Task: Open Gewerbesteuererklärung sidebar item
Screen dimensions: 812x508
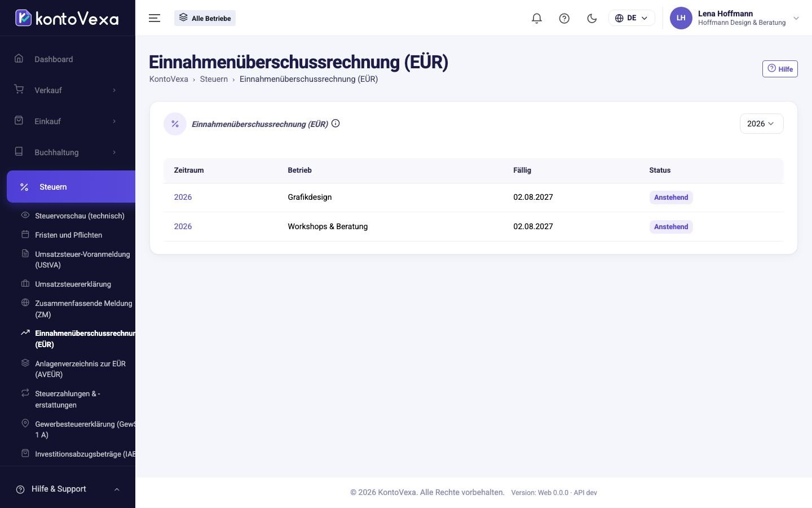Action: [x=85, y=430]
